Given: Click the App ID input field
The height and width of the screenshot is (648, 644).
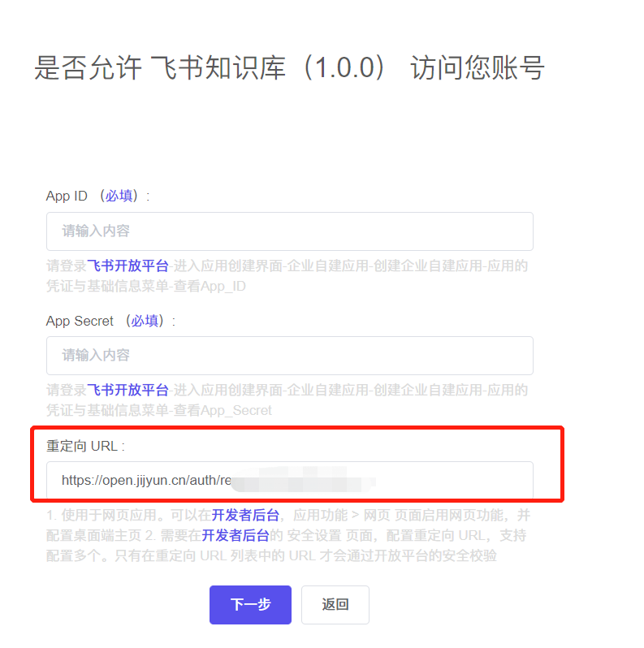Looking at the screenshot, I should coord(289,231).
